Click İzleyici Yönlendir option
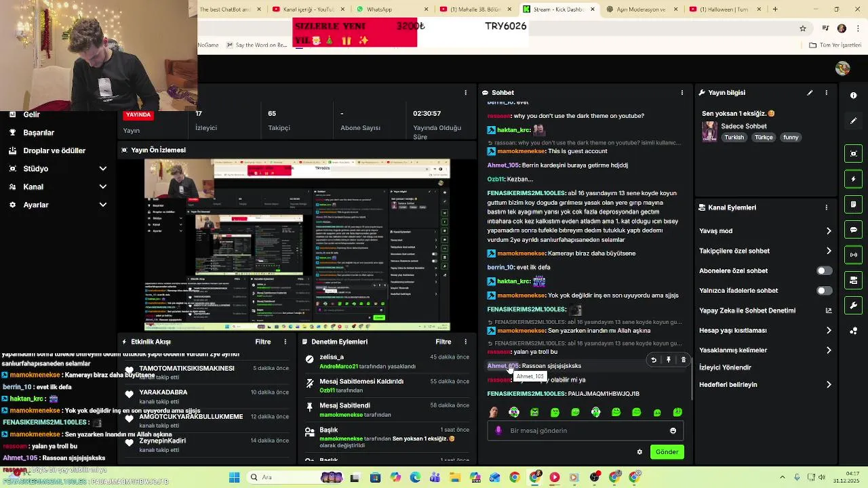Viewport: 868px width, 488px height. [725, 367]
